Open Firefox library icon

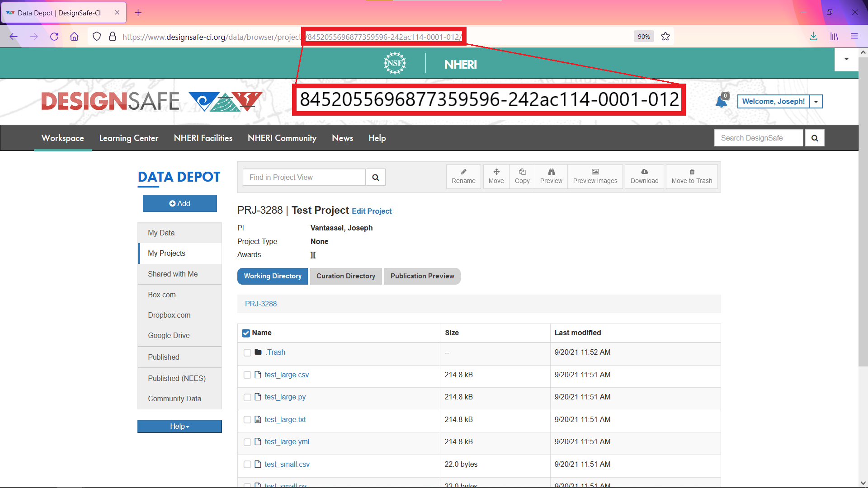(x=834, y=37)
